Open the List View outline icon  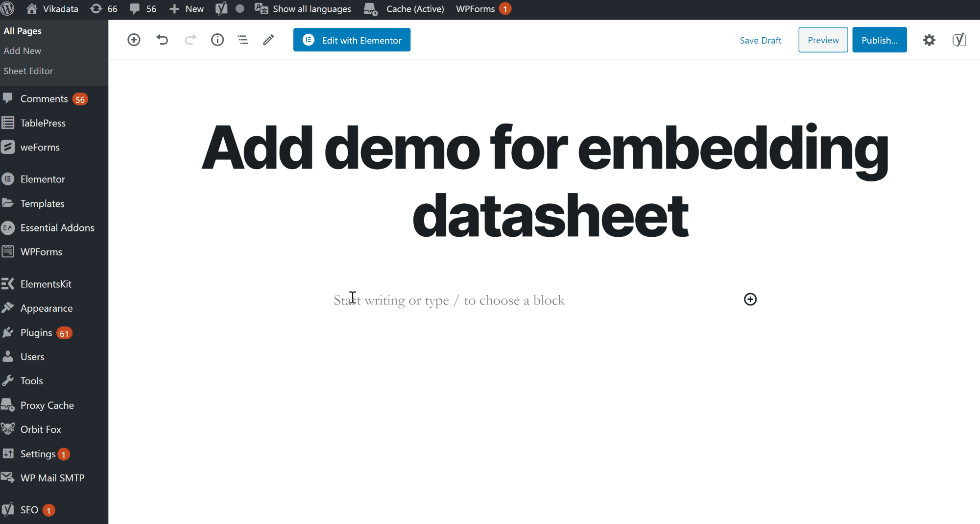click(243, 40)
